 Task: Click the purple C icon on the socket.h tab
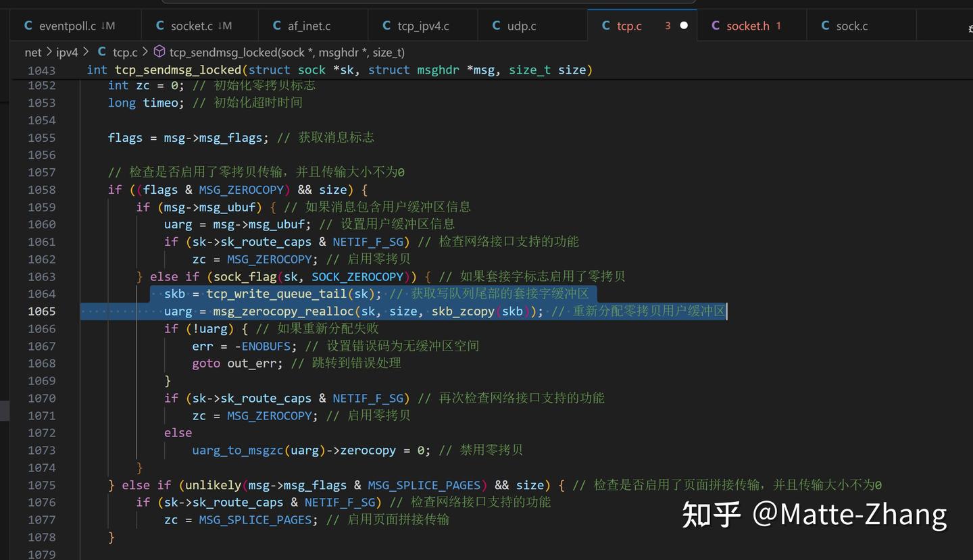click(716, 25)
